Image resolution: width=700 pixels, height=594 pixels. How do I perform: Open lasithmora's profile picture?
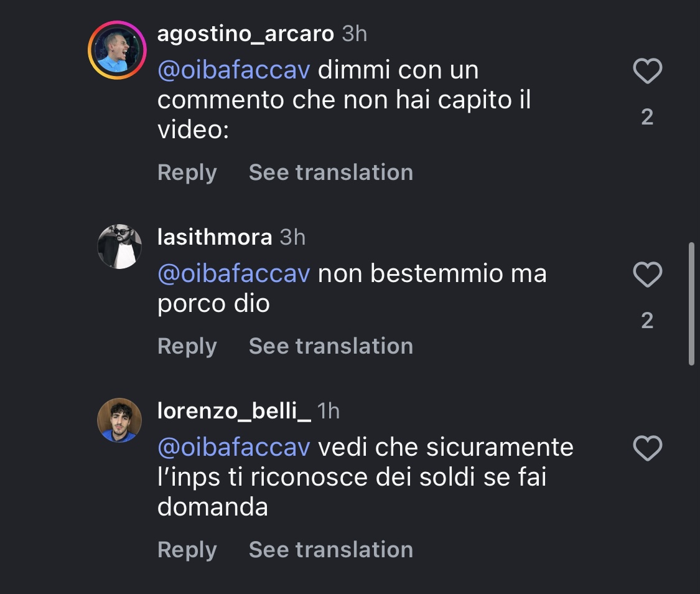[119, 247]
